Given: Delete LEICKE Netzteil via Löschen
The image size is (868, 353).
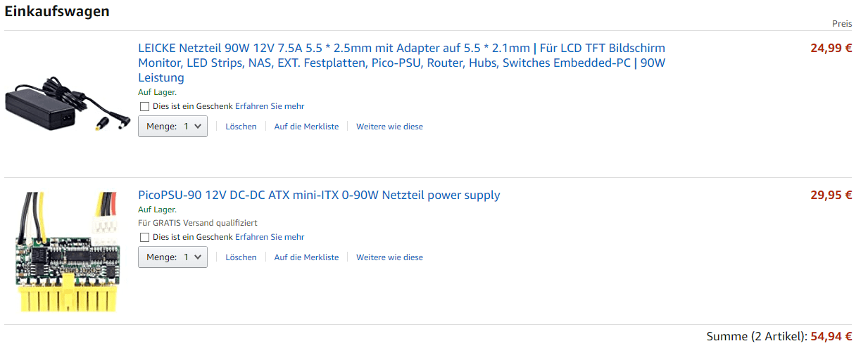Looking at the screenshot, I should pos(241,127).
